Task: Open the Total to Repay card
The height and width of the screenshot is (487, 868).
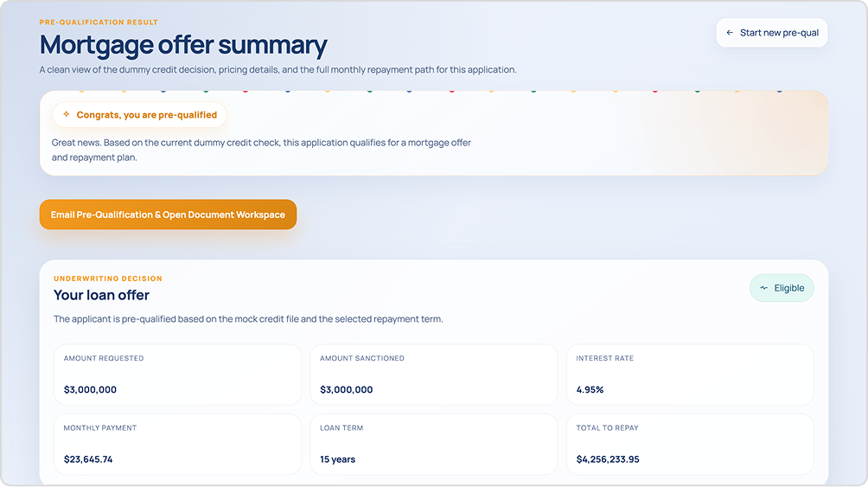Action: [x=690, y=445]
